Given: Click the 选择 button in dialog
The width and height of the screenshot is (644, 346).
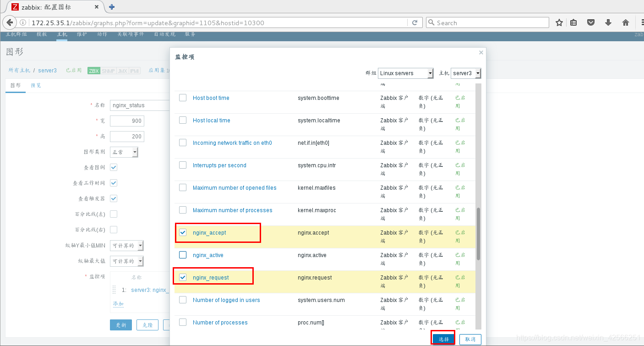Looking at the screenshot, I should [x=444, y=339].
